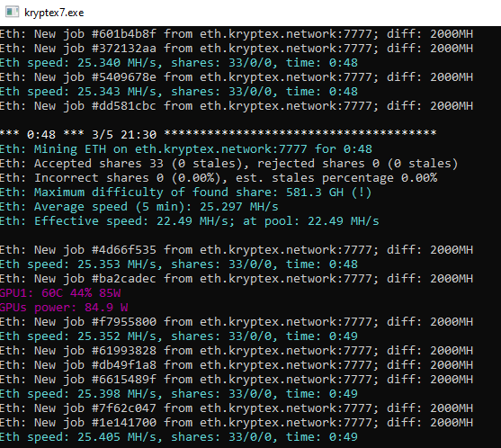Image resolution: width=501 pixels, height=448 pixels.
Task: Click the Accepted shares 33 line
Action: (x=228, y=164)
